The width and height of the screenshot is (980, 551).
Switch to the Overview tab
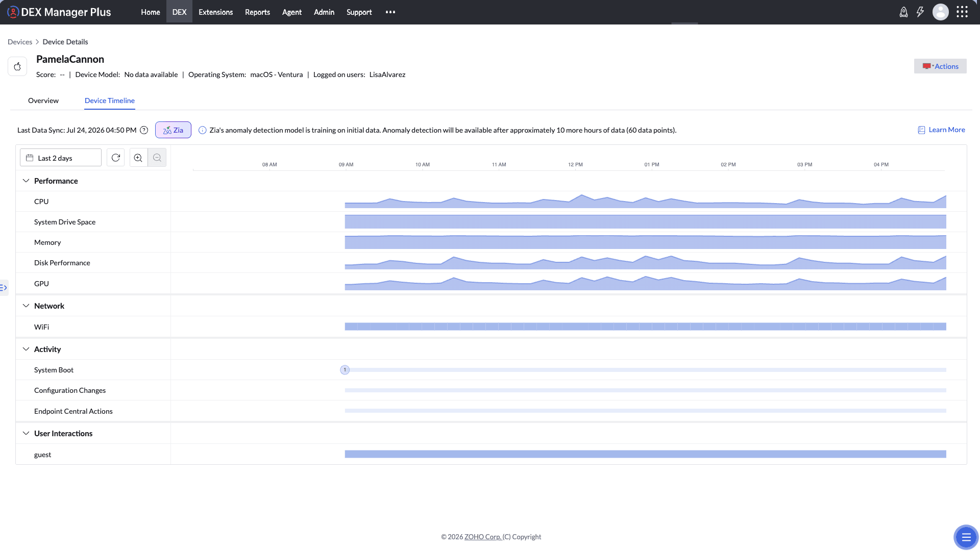coord(43,101)
